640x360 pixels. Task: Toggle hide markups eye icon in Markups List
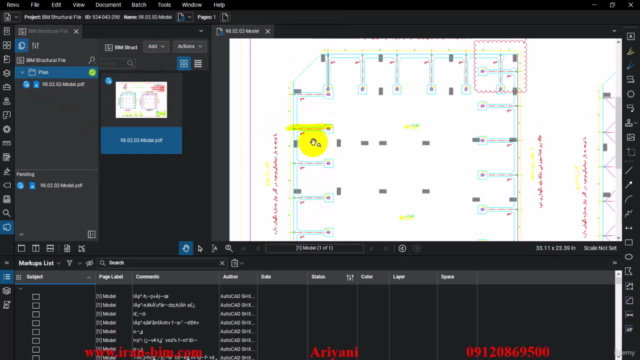89,263
